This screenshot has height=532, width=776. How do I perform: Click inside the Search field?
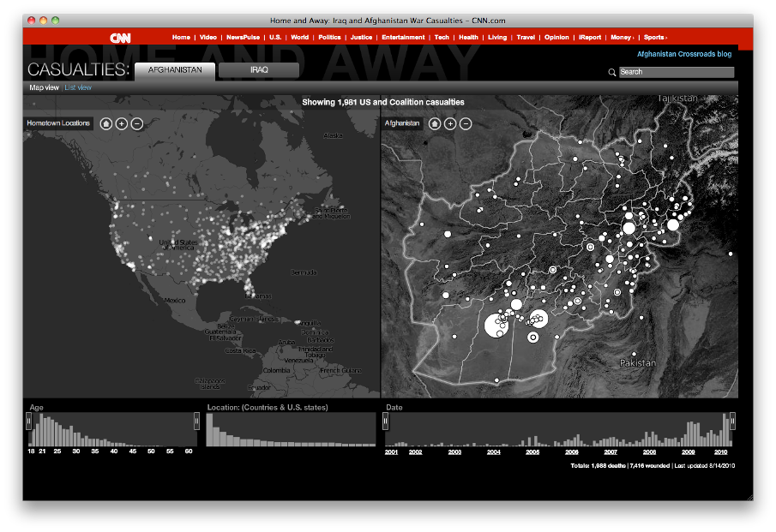coord(677,72)
